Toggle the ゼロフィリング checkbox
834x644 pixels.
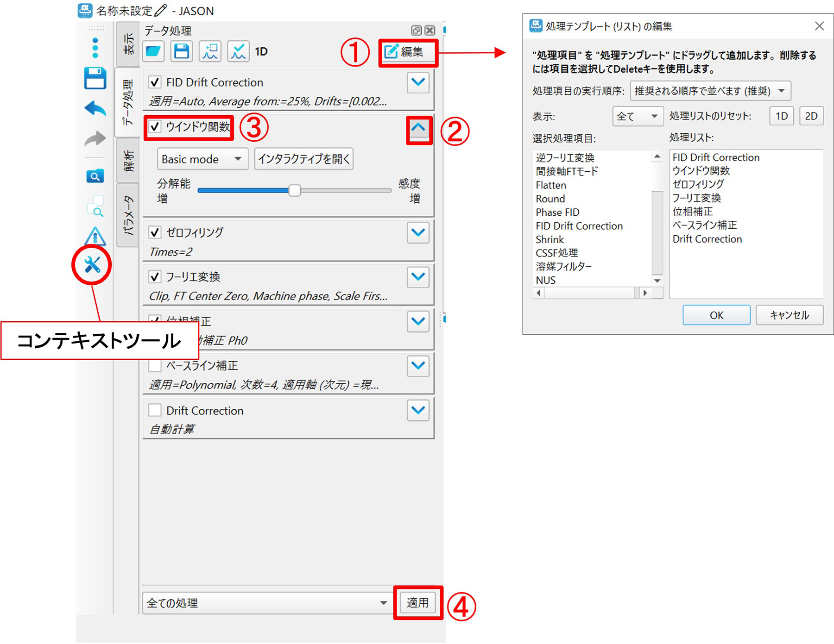tap(155, 232)
